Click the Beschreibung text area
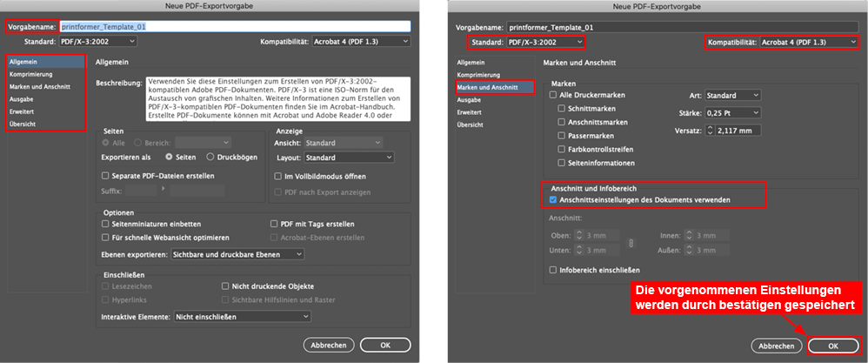 point(266,97)
